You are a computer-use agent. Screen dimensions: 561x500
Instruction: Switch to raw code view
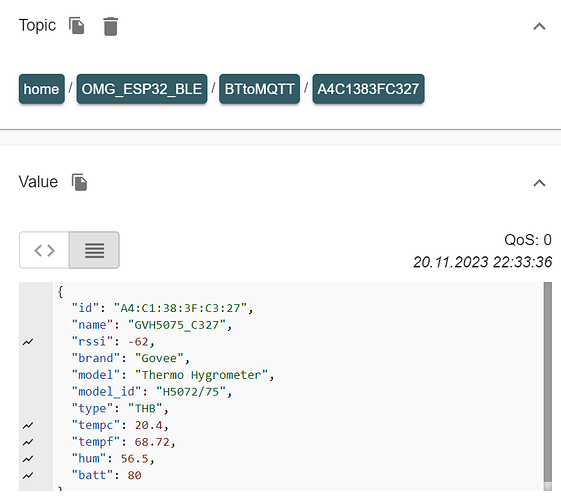[44, 250]
